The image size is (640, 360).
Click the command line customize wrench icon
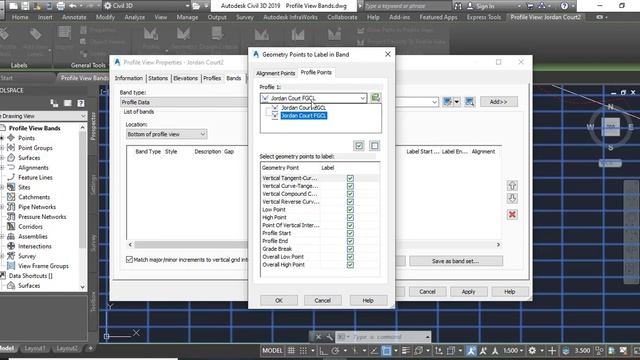(329, 337)
